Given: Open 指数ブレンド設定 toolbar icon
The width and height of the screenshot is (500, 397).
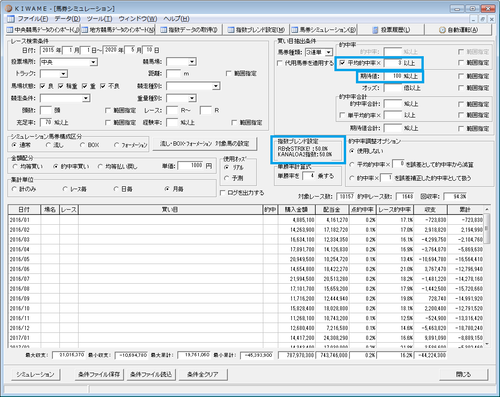Looking at the screenshot, I should (231, 30).
